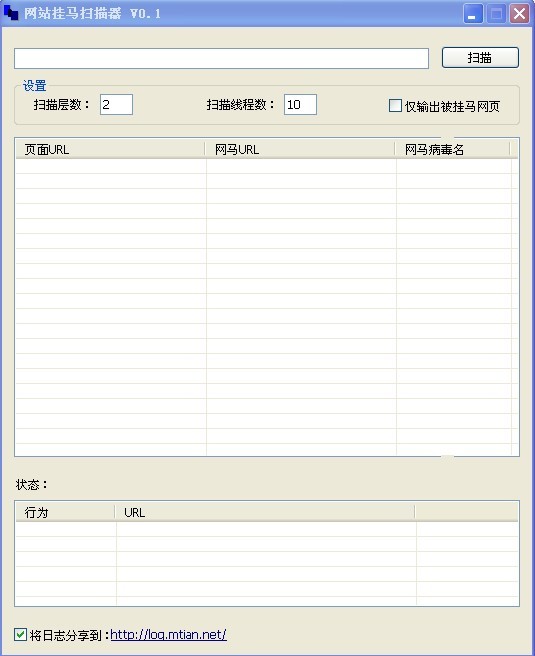Image resolution: width=535 pixels, height=656 pixels.
Task: Select first row of results list
Action: (267, 166)
